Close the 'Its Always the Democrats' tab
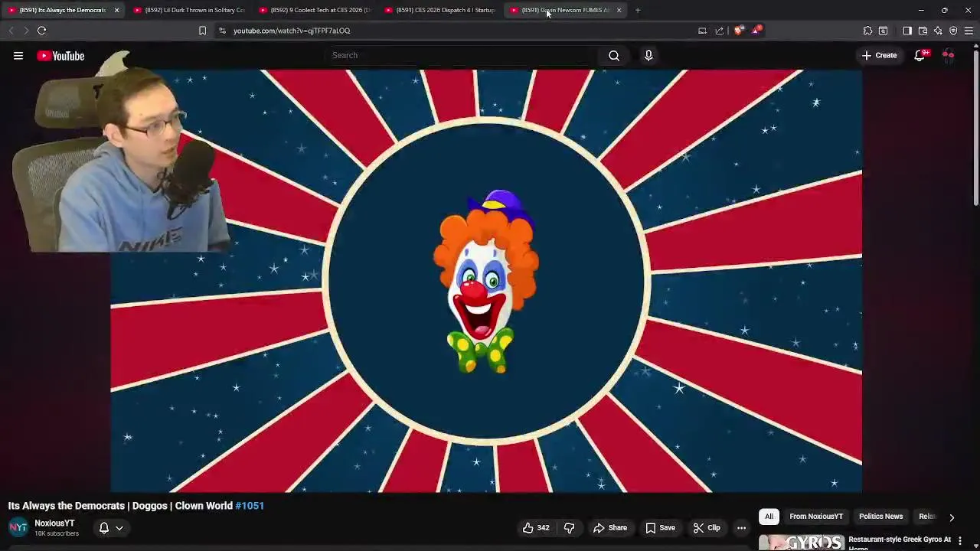 click(116, 10)
